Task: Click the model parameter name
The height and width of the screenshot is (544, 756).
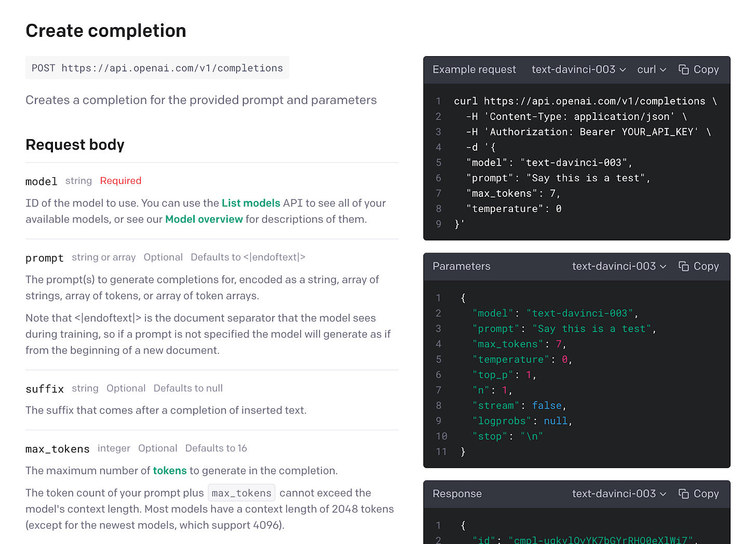Action: tap(42, 181)
